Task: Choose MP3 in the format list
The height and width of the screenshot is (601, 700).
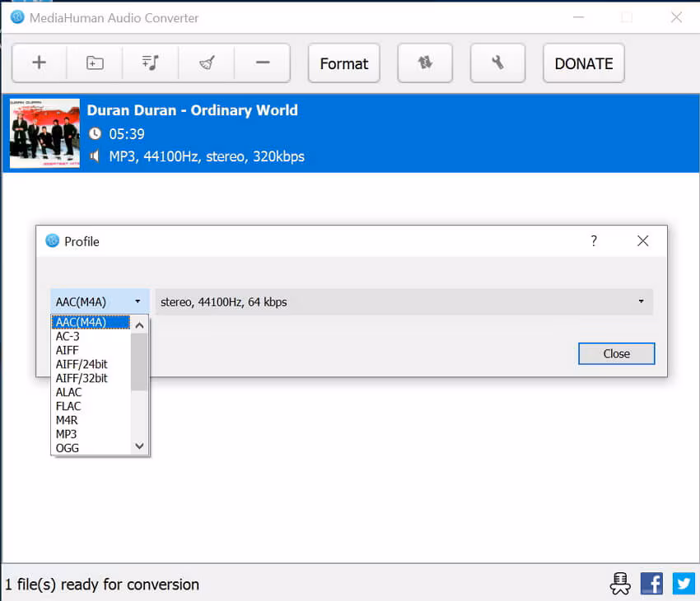Action: pos(91,434)
